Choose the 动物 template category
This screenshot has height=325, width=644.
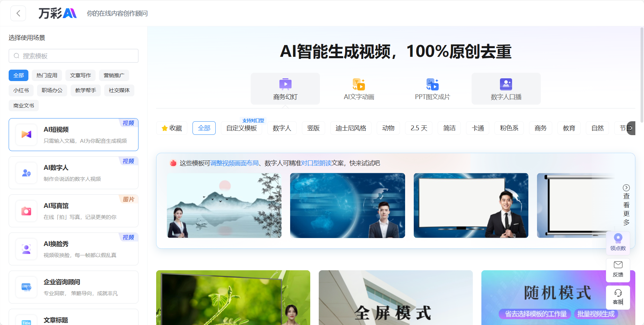[x=388, y=128]
